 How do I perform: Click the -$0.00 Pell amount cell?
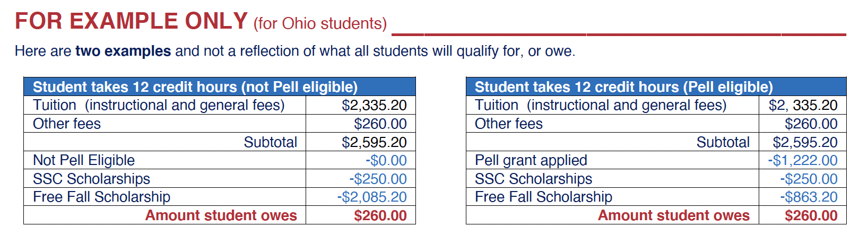pos(386,160)
